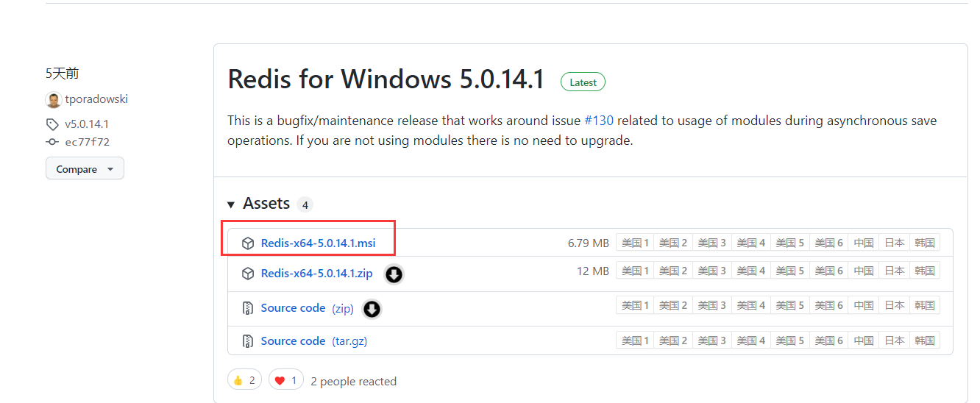980x403 pixels.
Task: Click the tag icon next to v5.0.14.1
Action: tap(52, 124)
